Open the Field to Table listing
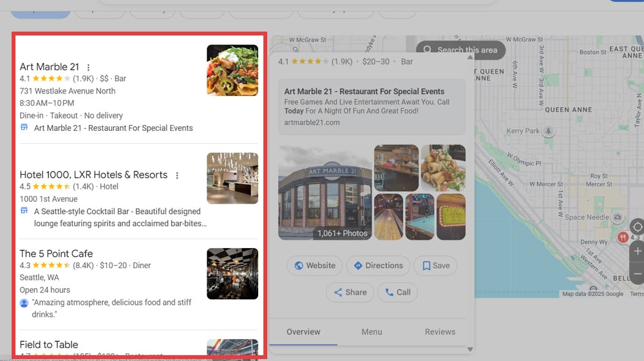The width and height of the screenshot is (644, 361). pyautogui.click(x=49, y=344)
